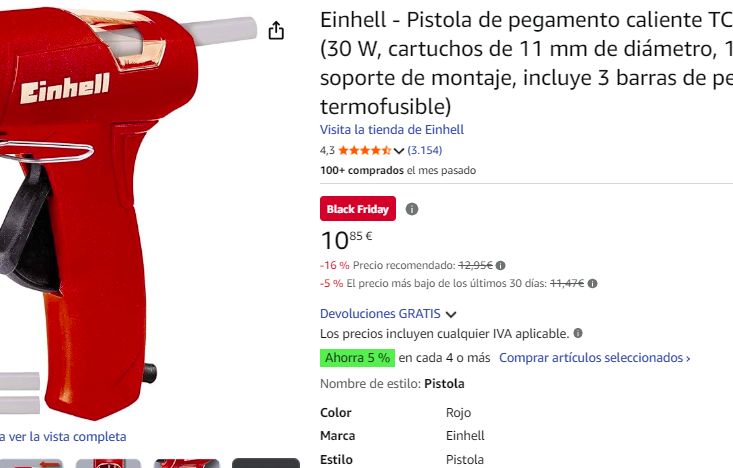
Task: Select the first thumbnail below the image
Action: (31, 463)
